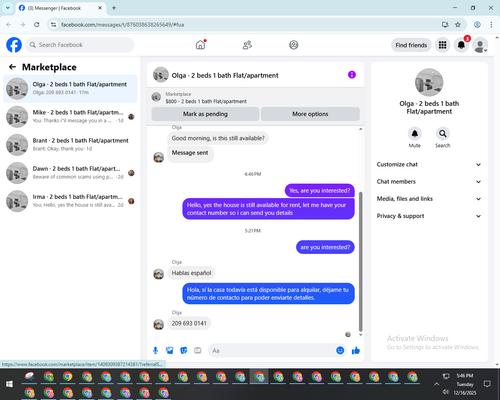Click the address bar URL
The height and width of the screenshot is (400, 500).
123,25
